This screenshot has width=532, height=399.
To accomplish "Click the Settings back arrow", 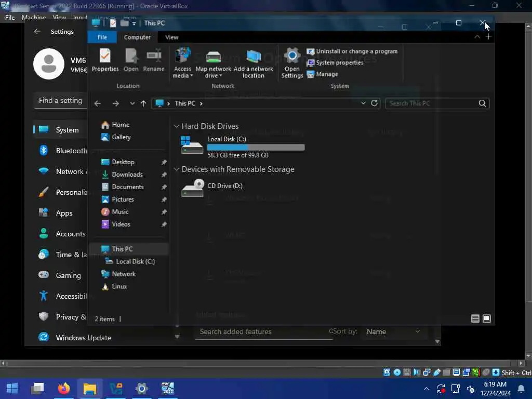I will (37, 31).
